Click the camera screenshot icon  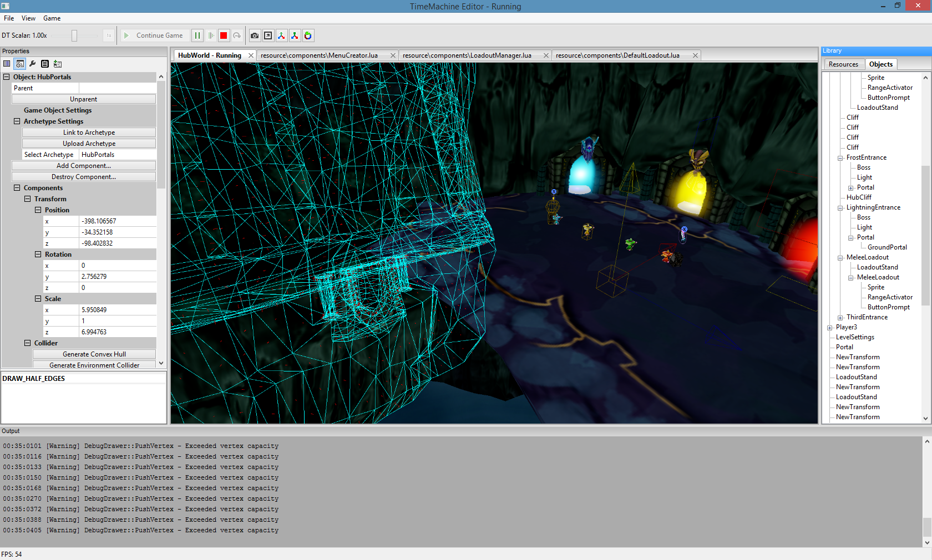pyautogui.click(x=255, y=35)
